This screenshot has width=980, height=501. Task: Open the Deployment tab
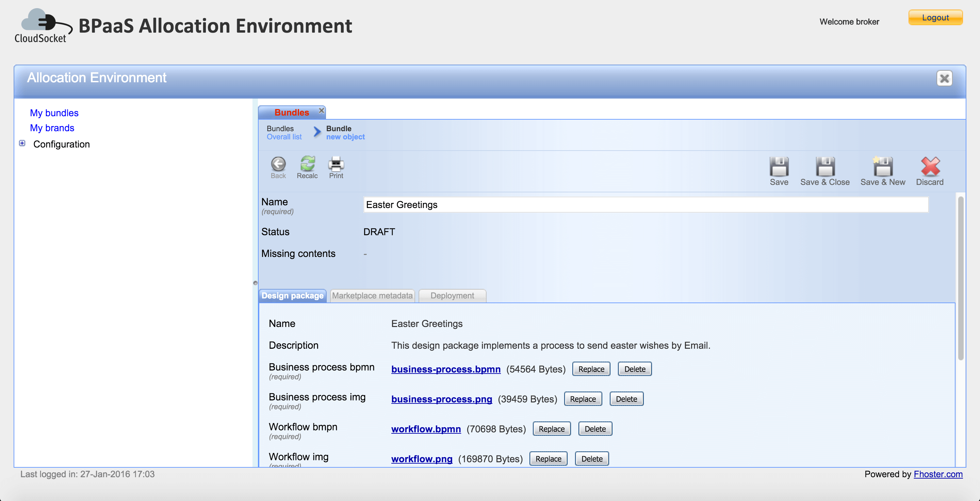(452, 296)
